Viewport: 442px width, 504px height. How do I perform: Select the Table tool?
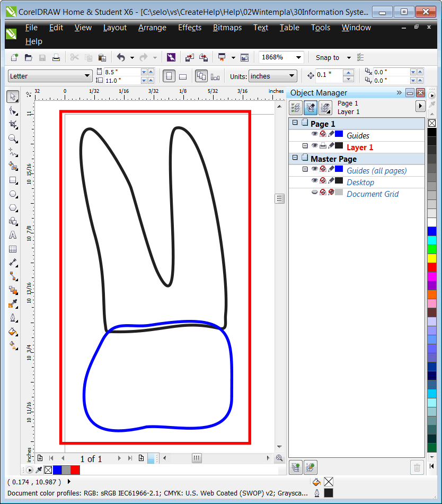coord(13,249)
